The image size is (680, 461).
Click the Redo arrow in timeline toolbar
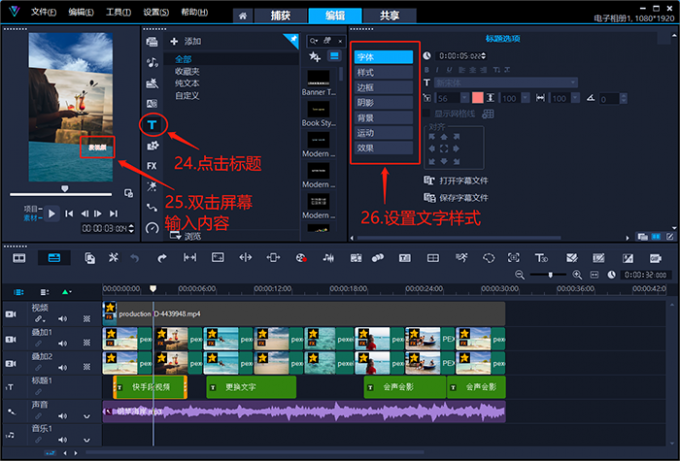(161, 258)
